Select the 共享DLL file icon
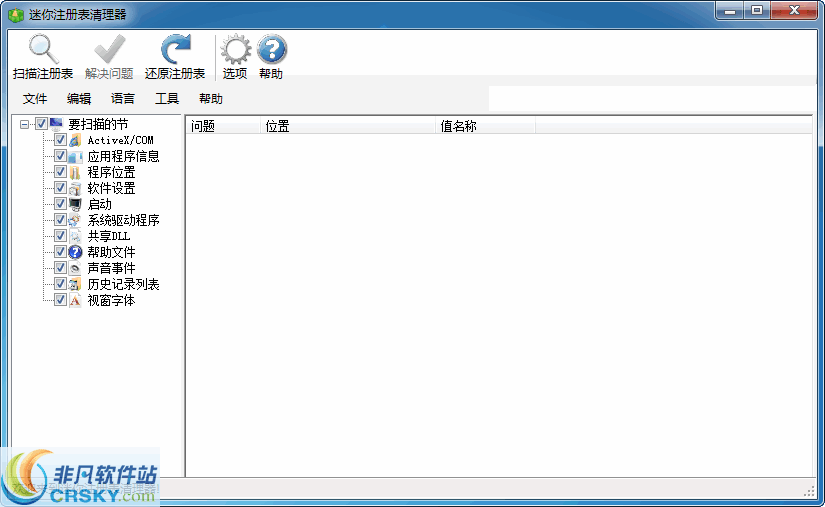The image size is (825, 507). (75, 236)
